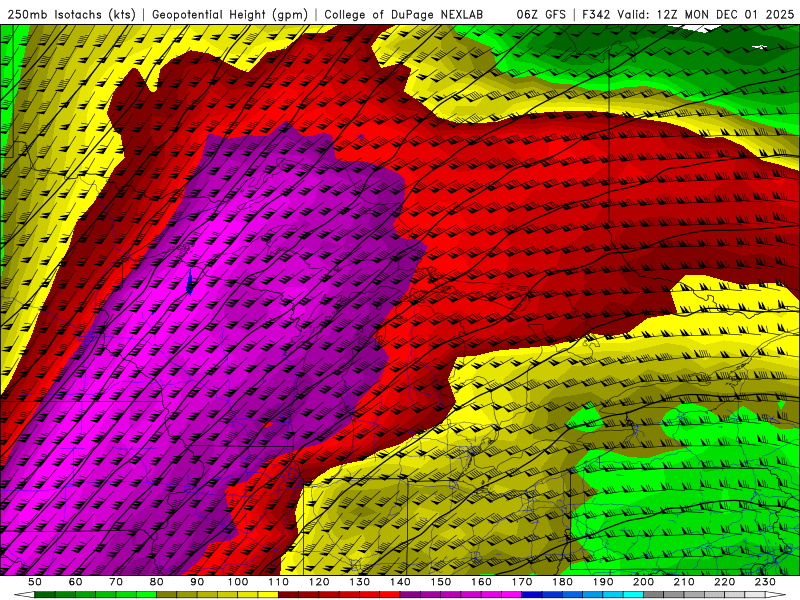Screen dimensions: 800x600
Task: Select the lightest gray swatch below the 230 label
Action: click(755, 595)
